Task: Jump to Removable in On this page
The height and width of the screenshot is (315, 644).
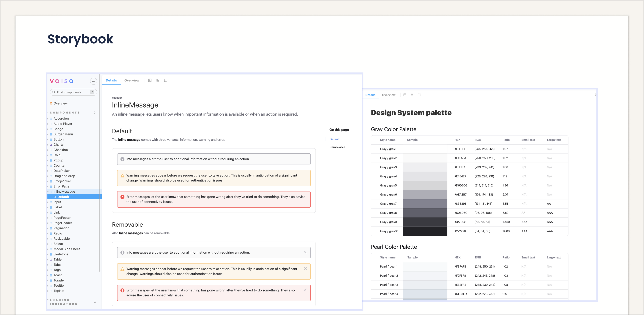Action: [x=337, y=147]
